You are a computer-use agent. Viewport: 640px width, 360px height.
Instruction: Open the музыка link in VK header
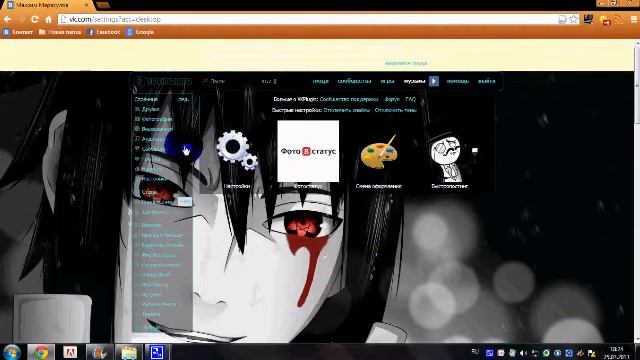[415, 81]
